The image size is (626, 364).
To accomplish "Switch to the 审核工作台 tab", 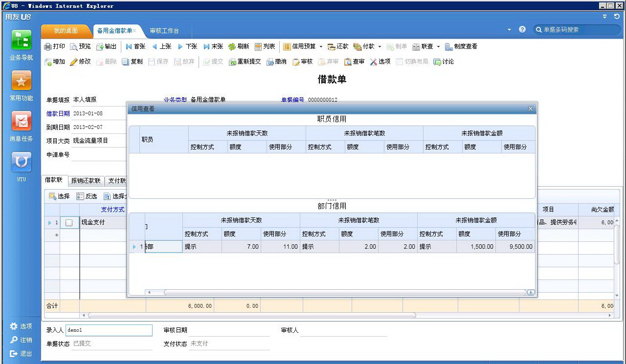I will click(x=164, y=31).
